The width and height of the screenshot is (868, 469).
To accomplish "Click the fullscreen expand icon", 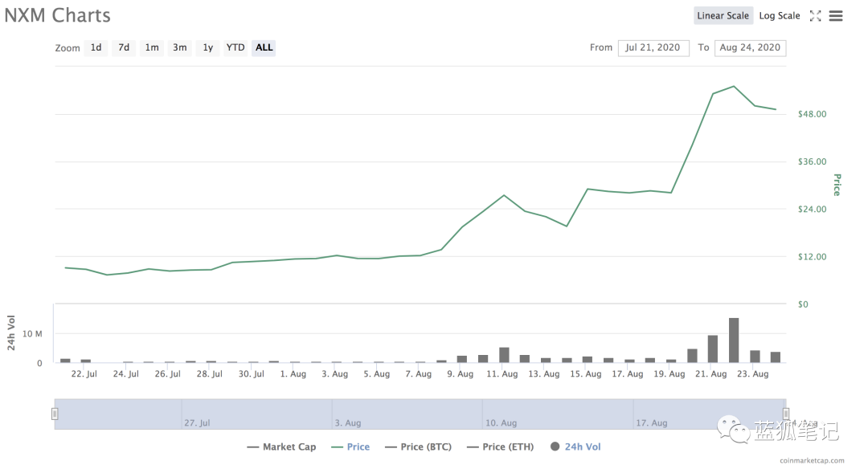I will tap(816, 16).
